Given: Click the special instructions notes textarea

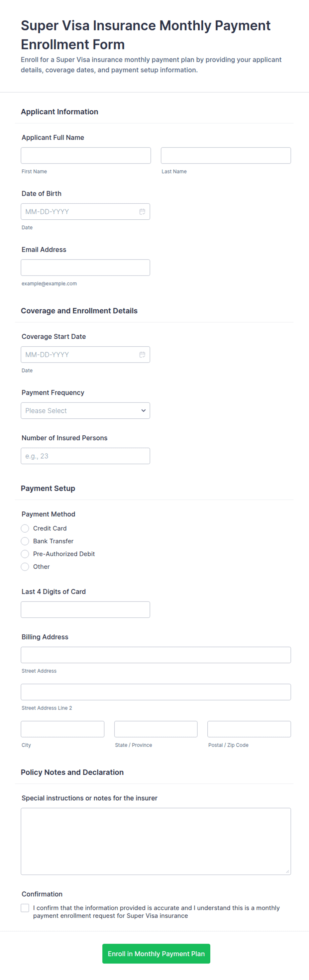Looking at the screenshot, I should pos(155,841).
